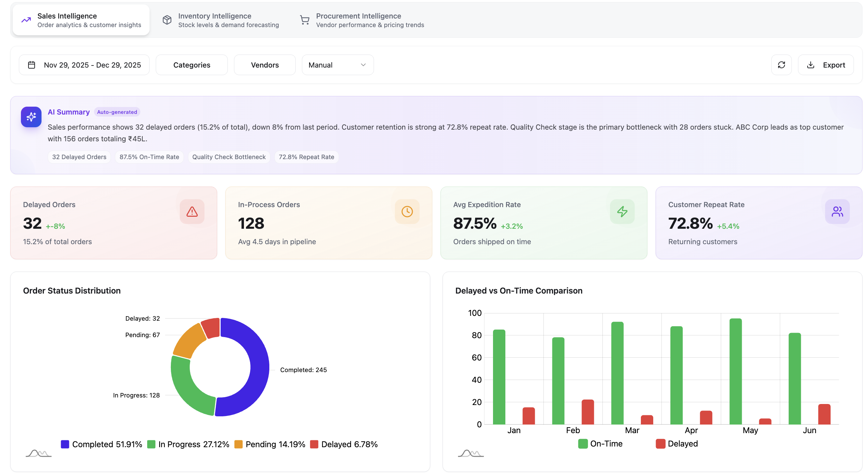The image size is (868, 476).
Task: Click the Inventory Intelligence box icon
Action: point(167,20)
